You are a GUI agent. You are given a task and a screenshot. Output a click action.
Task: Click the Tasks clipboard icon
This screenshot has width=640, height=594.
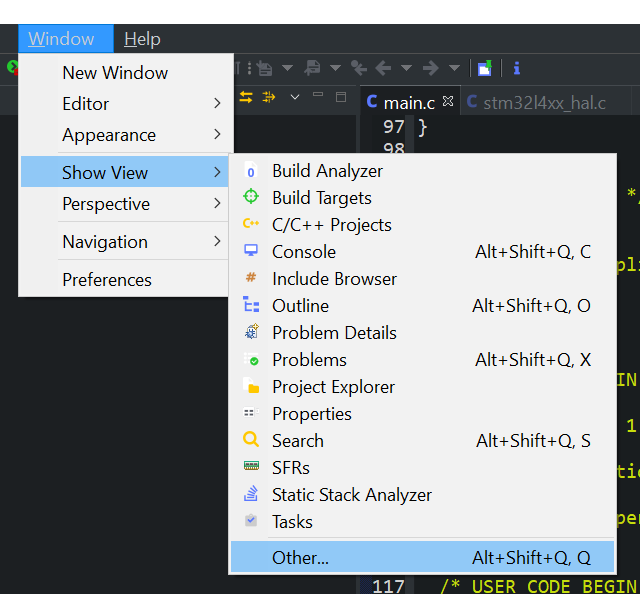pyautogui.click(x=251, y=520)
